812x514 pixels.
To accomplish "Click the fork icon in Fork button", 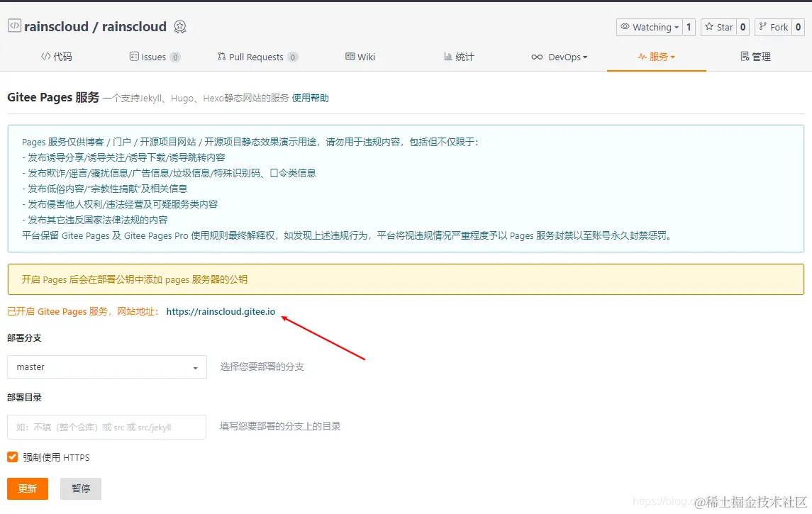I will point(763,26).
